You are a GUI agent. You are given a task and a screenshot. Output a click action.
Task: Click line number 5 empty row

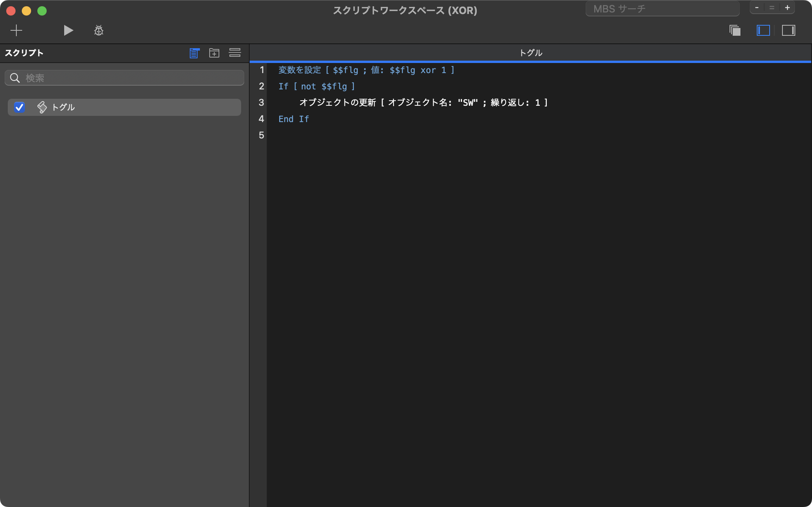[x=261, y=135]
